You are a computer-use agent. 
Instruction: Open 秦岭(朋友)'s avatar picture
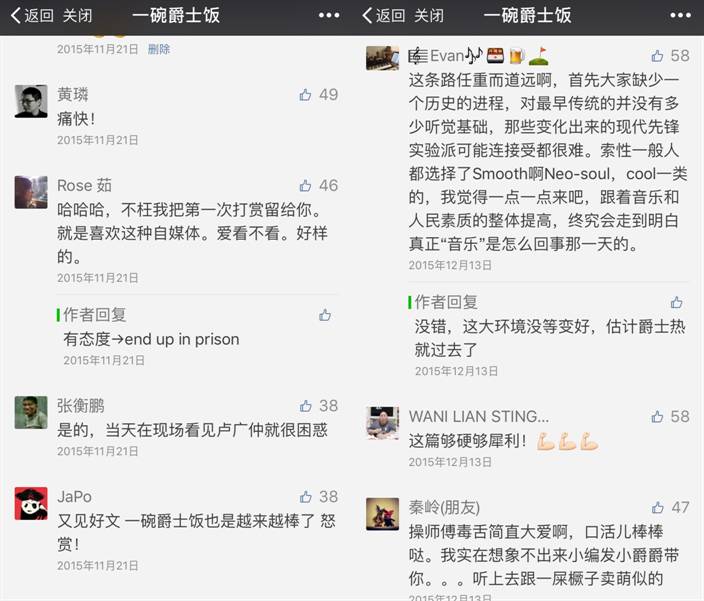[383, 514]
